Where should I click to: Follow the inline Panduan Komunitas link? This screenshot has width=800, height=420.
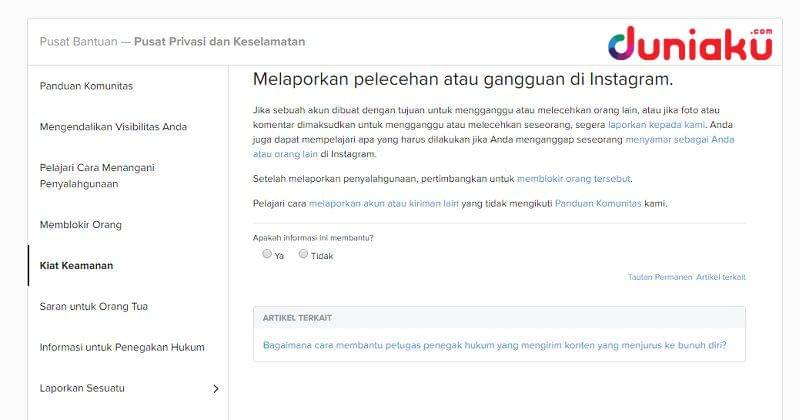click(x=598, y=203)
